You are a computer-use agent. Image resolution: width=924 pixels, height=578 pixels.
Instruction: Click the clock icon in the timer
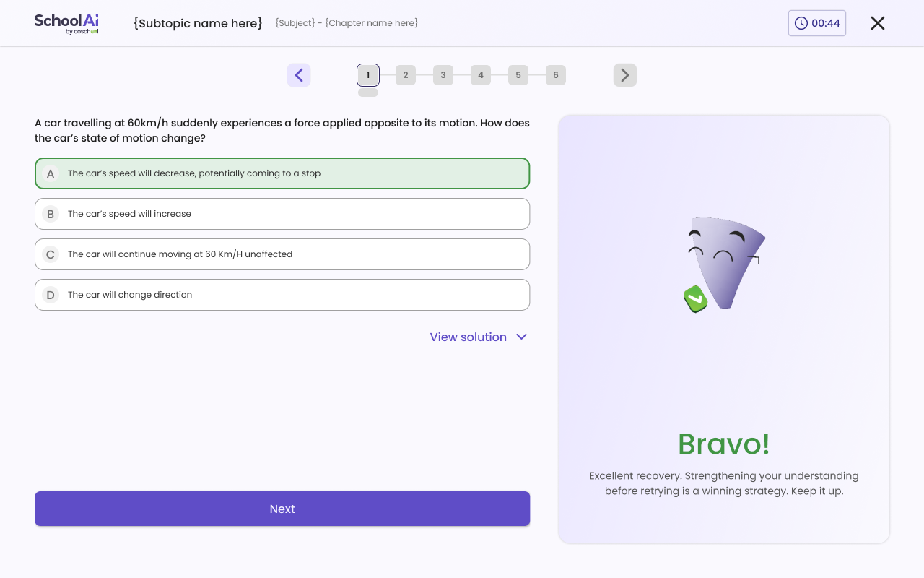pyautogui.click(x=801, y=23)
